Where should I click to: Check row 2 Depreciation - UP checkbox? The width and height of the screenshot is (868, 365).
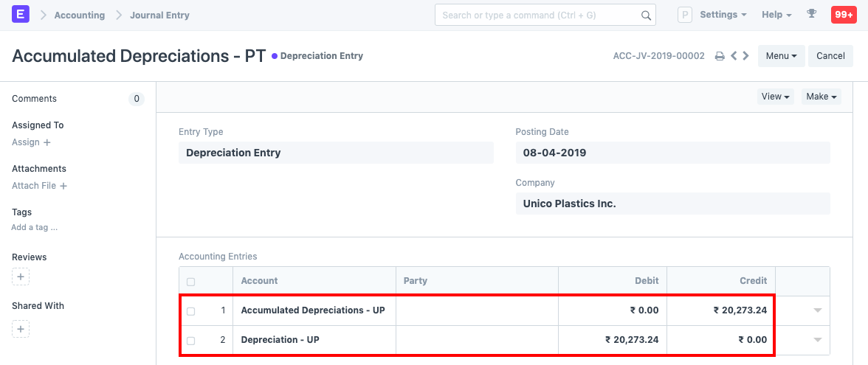pyautogui.click(x=191, y=341)
